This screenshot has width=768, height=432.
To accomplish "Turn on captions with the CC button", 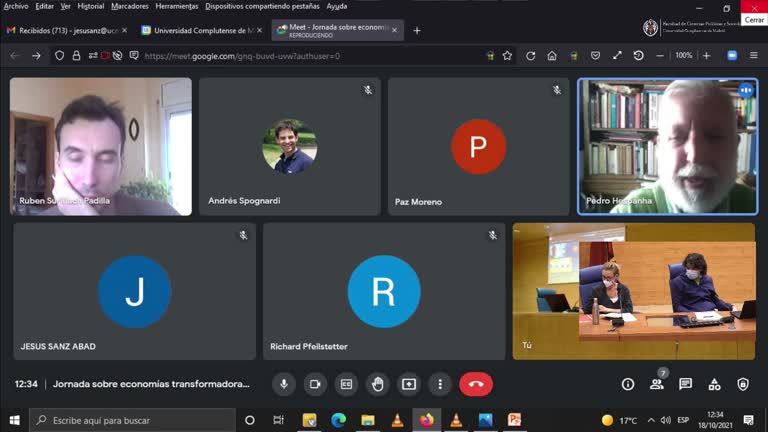I will [346, 384].
